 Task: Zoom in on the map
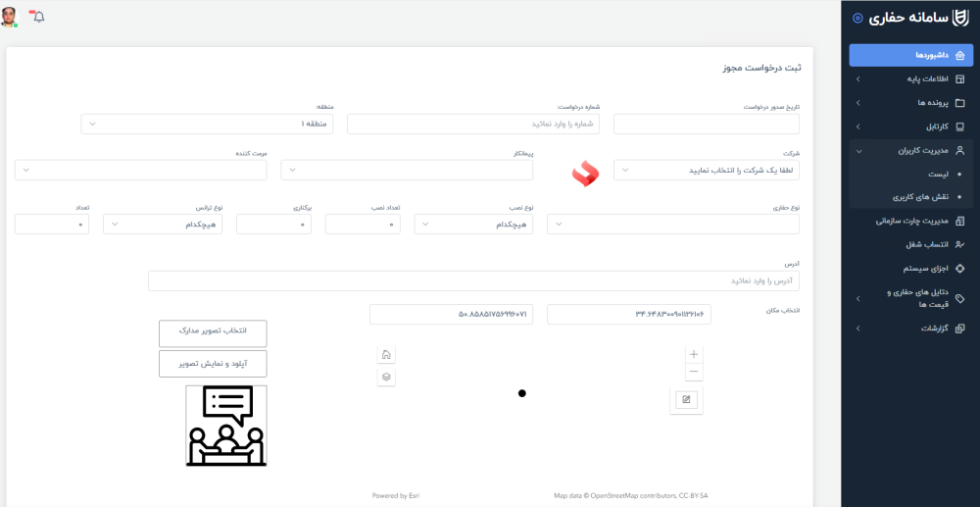pyautogui.click(x=694, y=354)
